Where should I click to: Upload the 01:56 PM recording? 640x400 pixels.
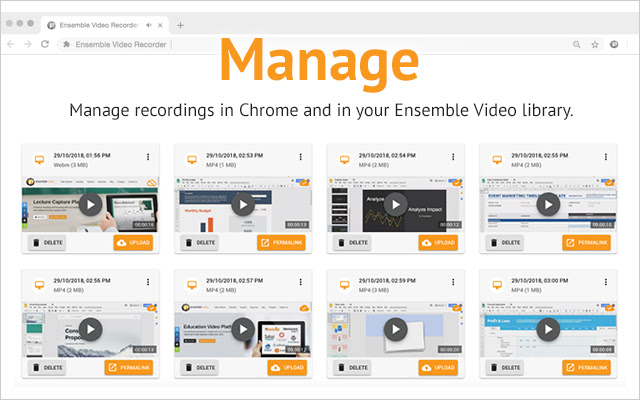point(133,243)
